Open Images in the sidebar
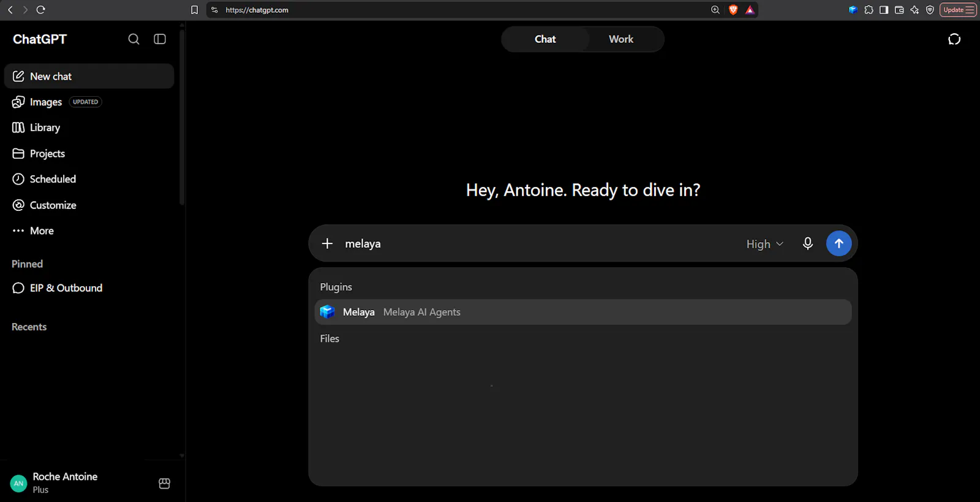980x502 pixels. 89,102
